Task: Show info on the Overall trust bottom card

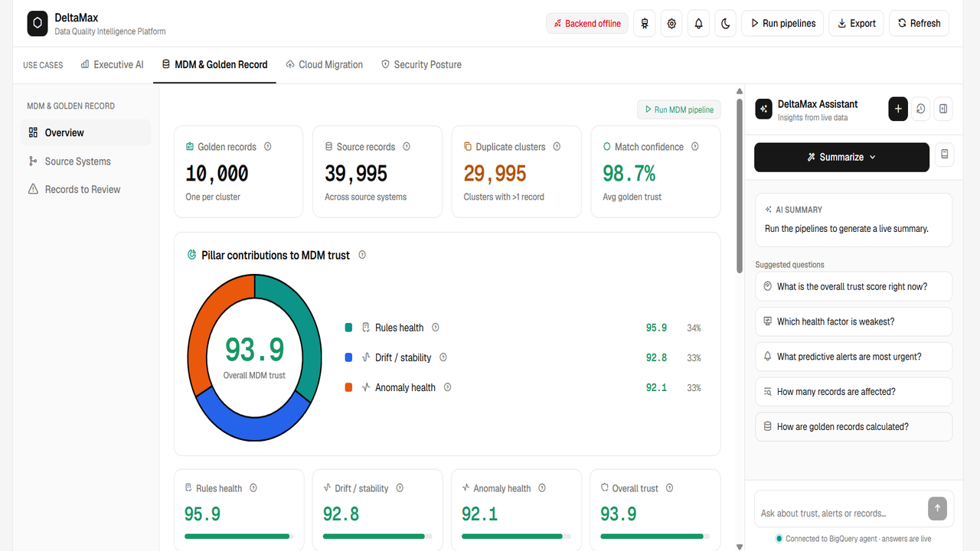Action: [670, 488]
